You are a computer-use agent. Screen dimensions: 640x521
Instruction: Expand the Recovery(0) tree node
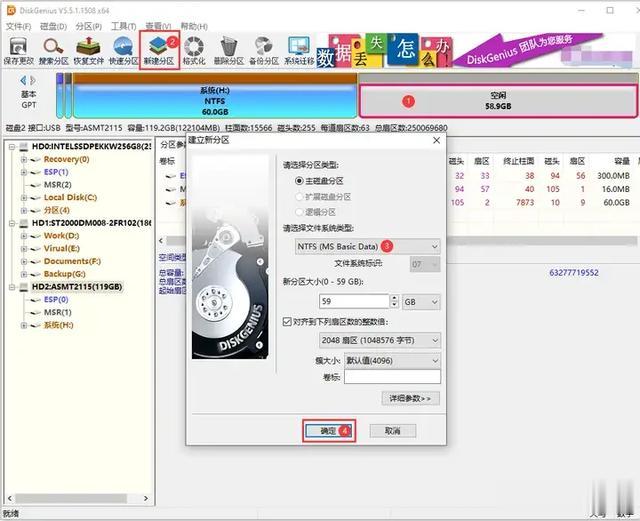24,159
